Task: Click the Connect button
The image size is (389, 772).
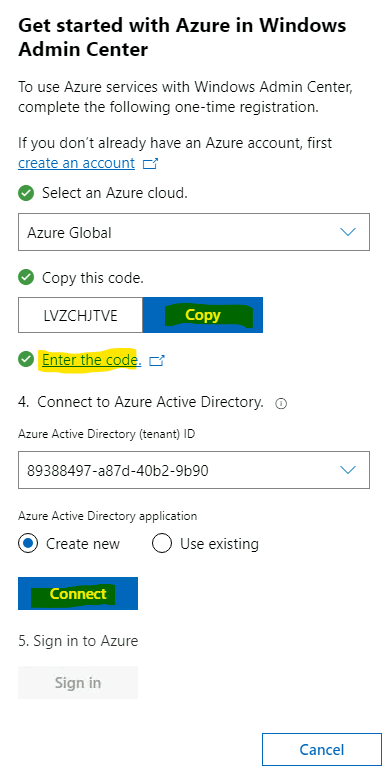Action: pos(78,593)
